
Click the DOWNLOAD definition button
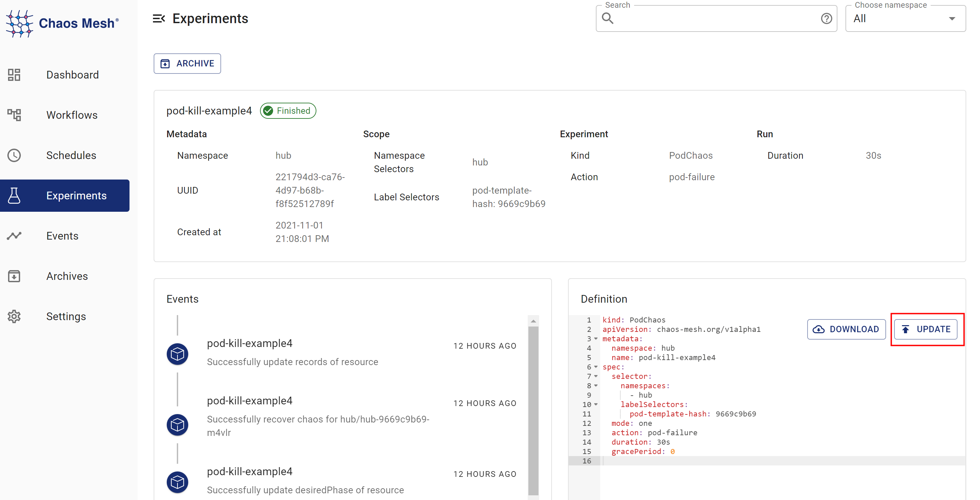(846, 329)
